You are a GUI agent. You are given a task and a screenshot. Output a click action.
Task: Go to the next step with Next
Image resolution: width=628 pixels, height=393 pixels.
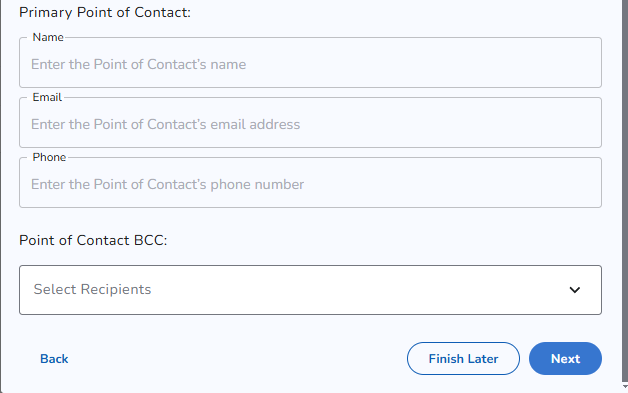565,359
